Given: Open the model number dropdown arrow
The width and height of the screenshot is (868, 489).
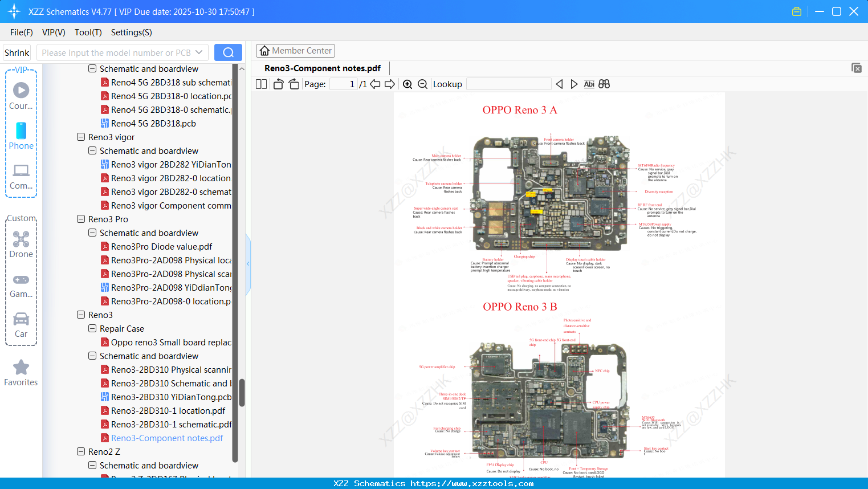Looking at the screenshot, I should pos(199,52).
